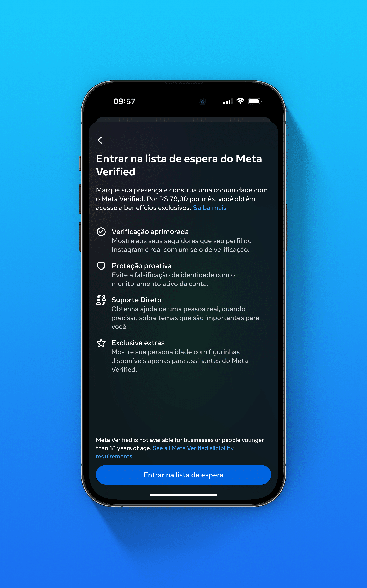Click the exclusive extras star icon
The image size is (367, 588).
(x=101, y=343)
